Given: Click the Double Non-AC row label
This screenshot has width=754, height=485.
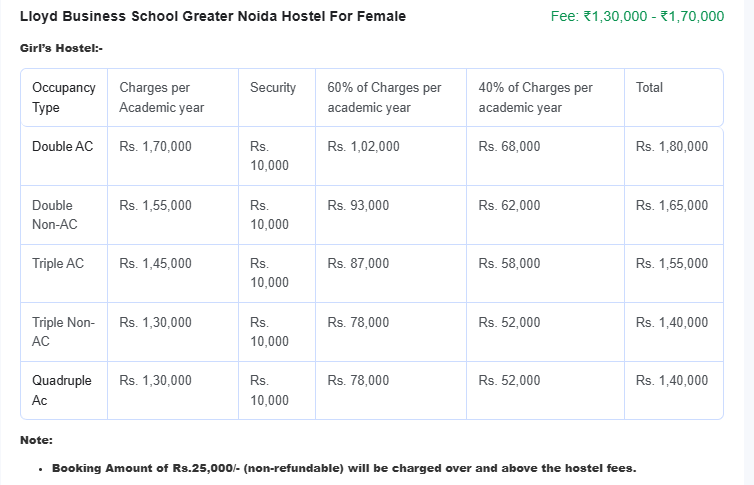Looking at the screenshot, I should 55,215.
